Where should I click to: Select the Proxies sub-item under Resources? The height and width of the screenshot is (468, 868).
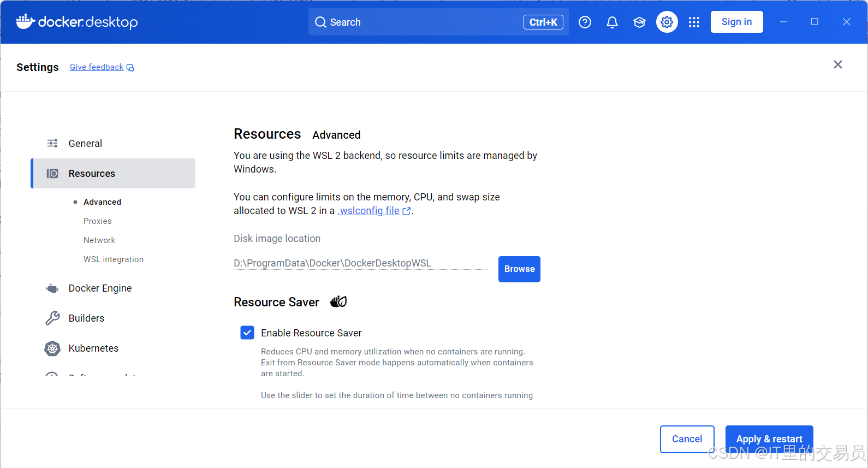click(97, 221)
